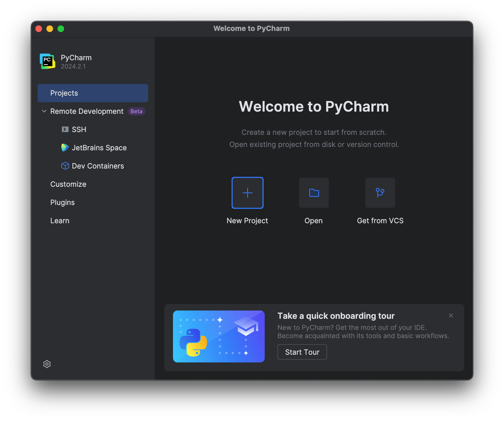The width and height of the screenshot is (504, 421).
Task: Collapse the Remote Development section
Action: (44, 111)
